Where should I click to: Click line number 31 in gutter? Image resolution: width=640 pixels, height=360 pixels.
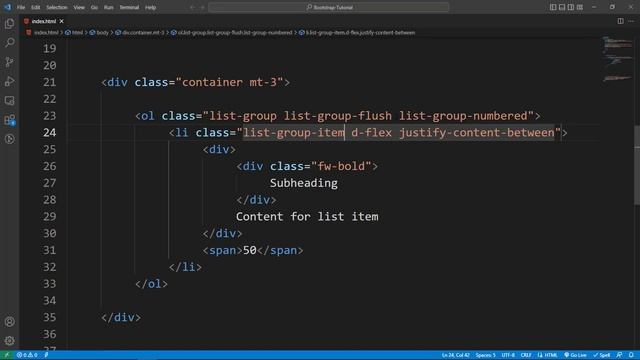pyautogui.click(x=49, y=250)
